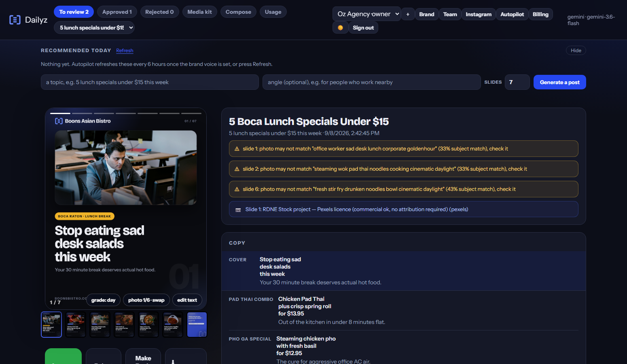Open the Autopilot page
Screen dimensions: 627x364
click(x=512, y=14)
